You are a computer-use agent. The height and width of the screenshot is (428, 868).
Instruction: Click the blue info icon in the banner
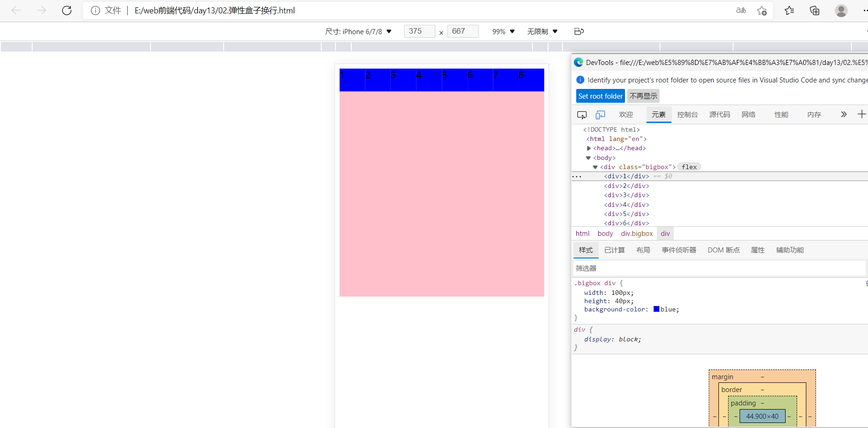pos(580,80)
